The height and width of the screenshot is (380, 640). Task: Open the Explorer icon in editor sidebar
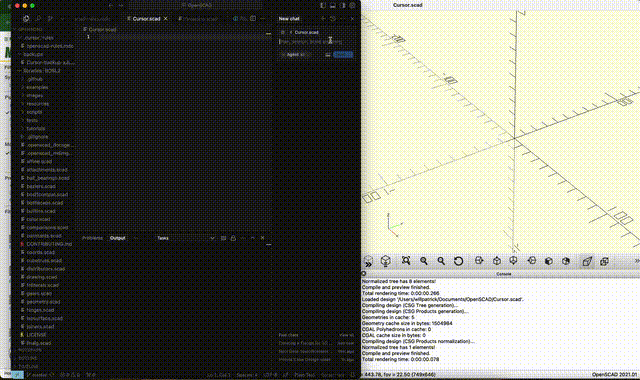[x=26, y=18]
